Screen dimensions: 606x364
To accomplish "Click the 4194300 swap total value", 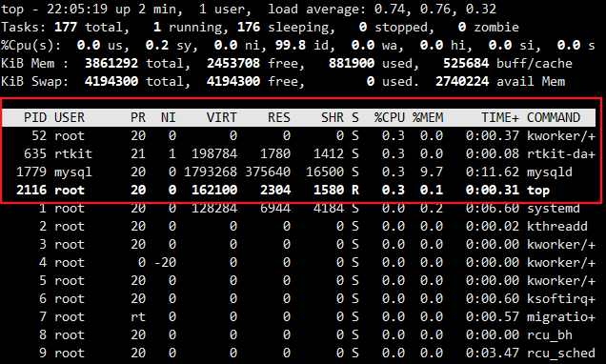I will 111,82.
